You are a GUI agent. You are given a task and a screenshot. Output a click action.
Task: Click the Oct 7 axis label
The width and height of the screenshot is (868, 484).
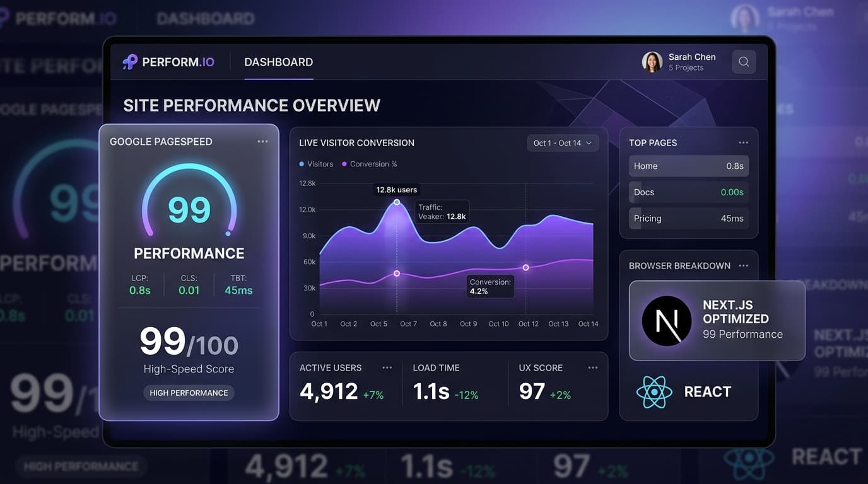point(408,324)
